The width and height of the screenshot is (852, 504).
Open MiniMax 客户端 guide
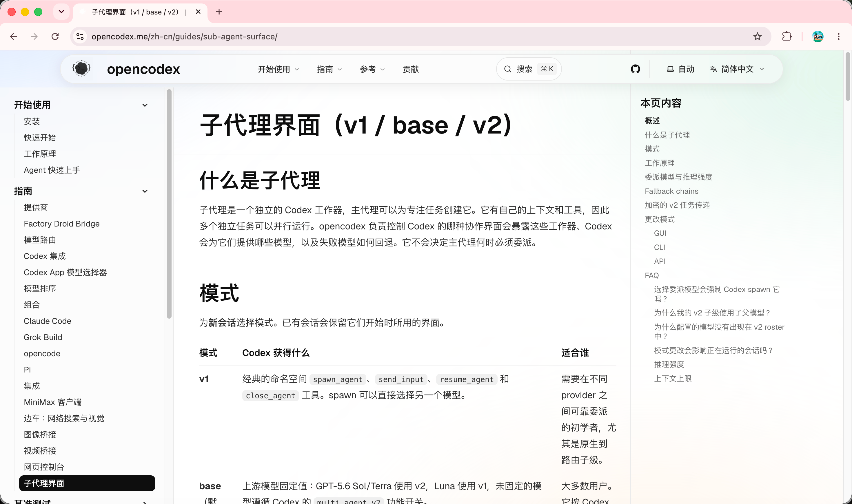53,402
